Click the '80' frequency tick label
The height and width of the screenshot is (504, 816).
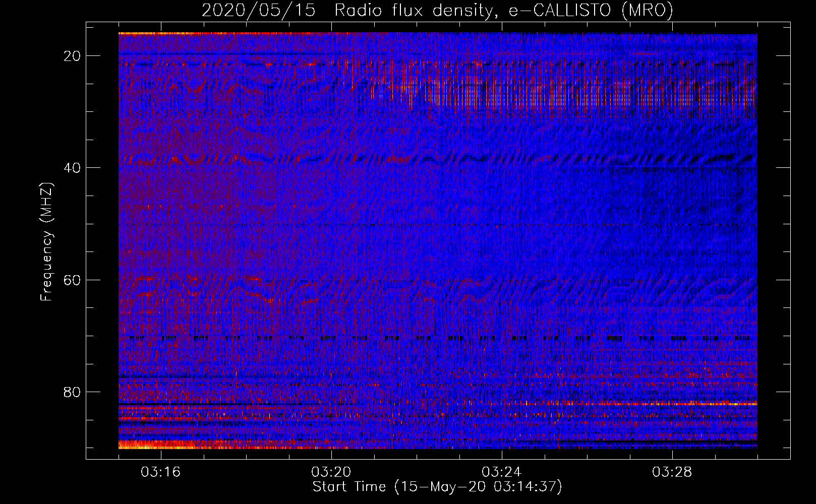(73, 392)
